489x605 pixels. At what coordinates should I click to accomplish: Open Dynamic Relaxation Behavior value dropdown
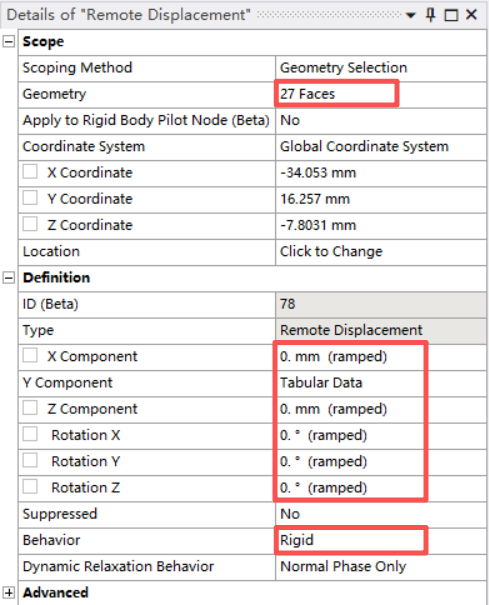[381, 566]
